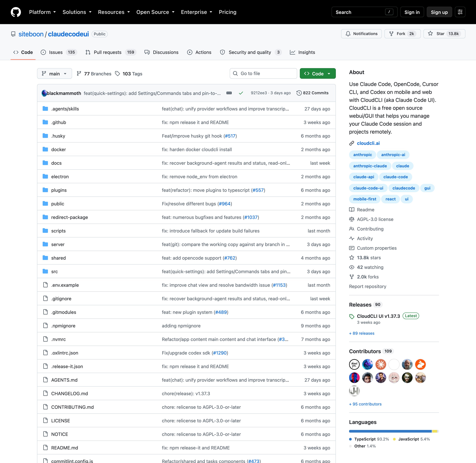Click the Go to file field
The height and width of the screenshot is (463, 476).
click(x=263, y=73)
